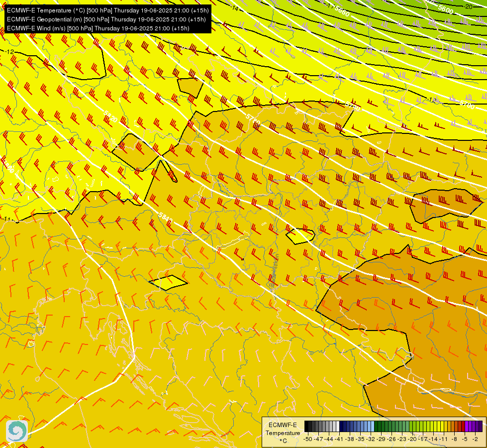Click the -35 legend value
The width and height of the screenshot is (487, 448).
(x=360, y=440)
